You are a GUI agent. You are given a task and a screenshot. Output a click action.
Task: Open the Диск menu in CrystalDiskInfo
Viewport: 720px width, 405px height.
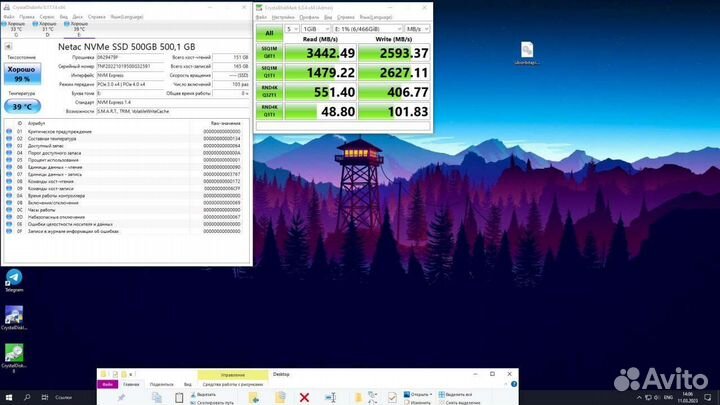[78, 17]
